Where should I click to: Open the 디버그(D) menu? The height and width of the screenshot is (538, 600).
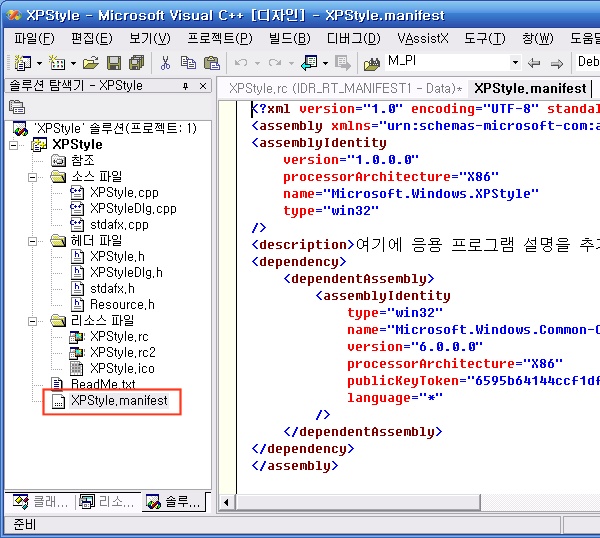click(354, 39)
